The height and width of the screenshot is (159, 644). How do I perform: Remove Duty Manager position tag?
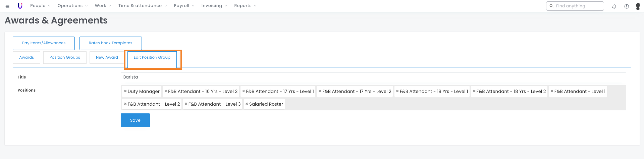pyautogui.click(x=125, y=91)
